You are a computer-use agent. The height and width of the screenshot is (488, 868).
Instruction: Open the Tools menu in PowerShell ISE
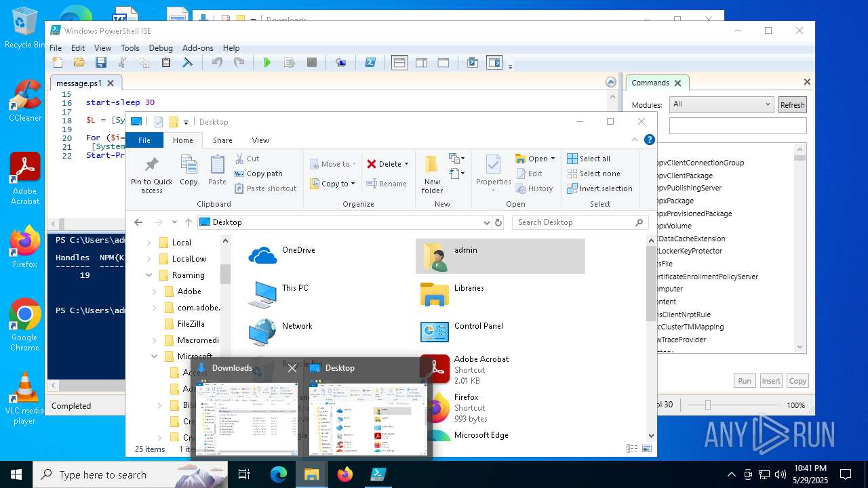(130, 48)
